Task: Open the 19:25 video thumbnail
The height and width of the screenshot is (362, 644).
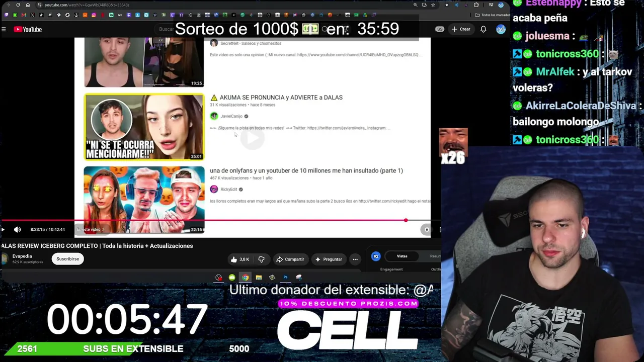Action: (x=144, y=62)
